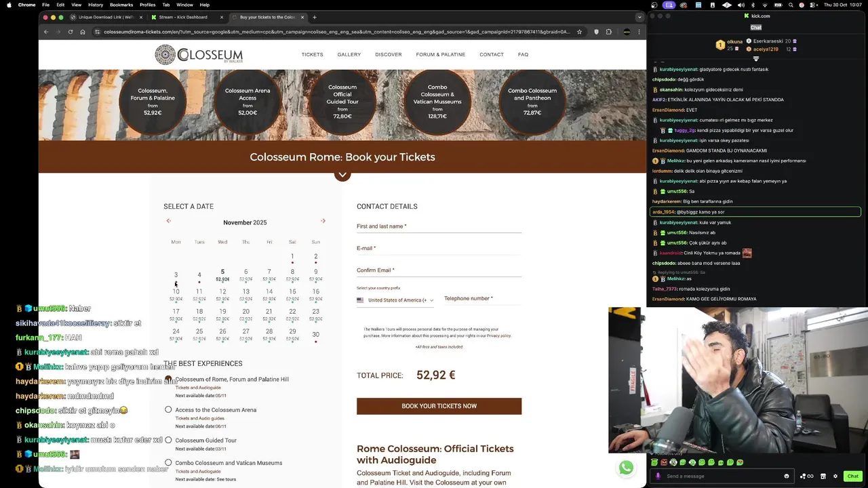The image size is (868, 488).
Task: Choose Combo Colosseum & Vatican Museums card
Action: coord(437,102)
